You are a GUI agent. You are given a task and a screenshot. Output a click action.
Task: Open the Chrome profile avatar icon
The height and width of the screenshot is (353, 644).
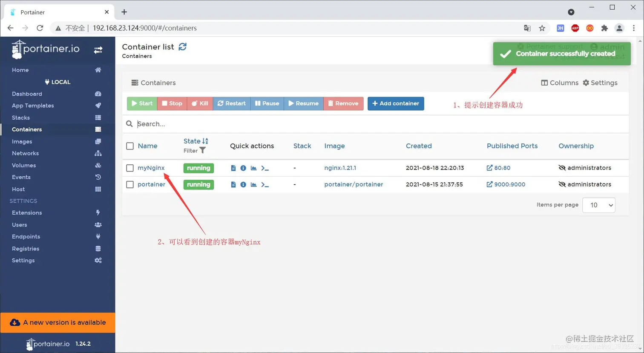[x=619, y=28]
